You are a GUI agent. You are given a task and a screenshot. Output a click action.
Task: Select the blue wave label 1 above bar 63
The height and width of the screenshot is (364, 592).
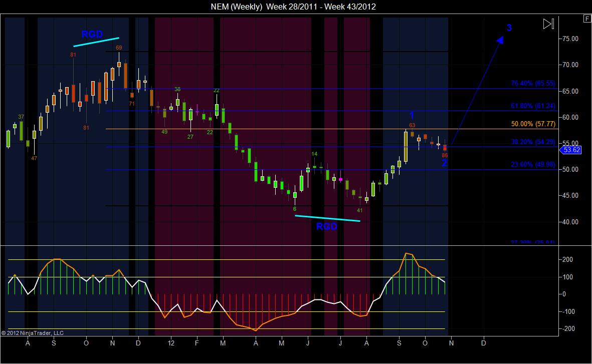[412, 115]
